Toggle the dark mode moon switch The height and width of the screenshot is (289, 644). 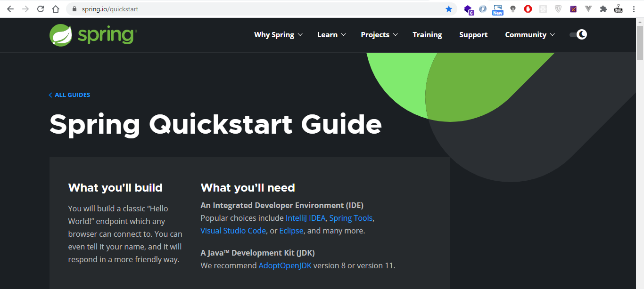tap(578, 34)
